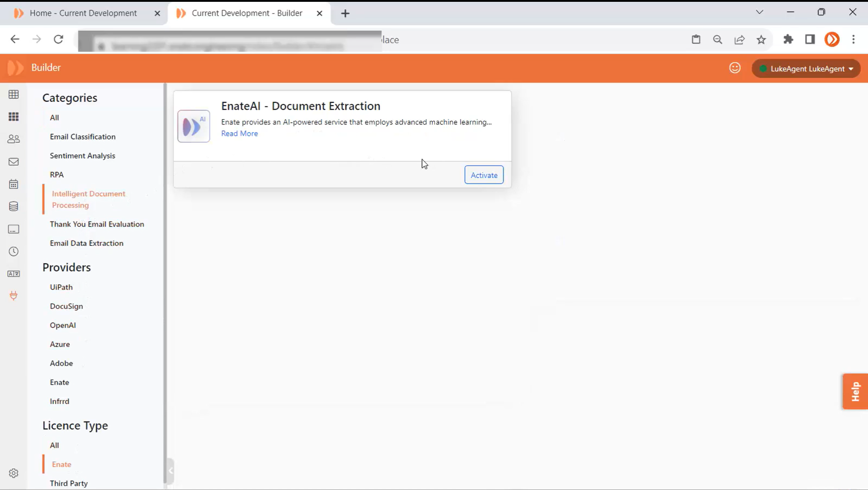868x490 pixels.
Task: Click the EnateAI integration logo thumbnail
Action: pyautogui.click(x=194, y=126)
